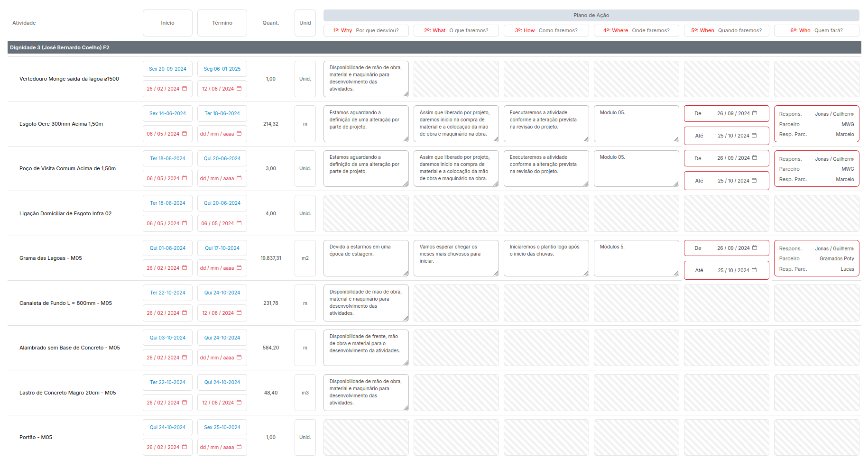Collapse the Dignidade 3 (José Bernardo Coelho) F2 group
Image resolution: width=868 pixels, height=459 pixels.
pyautogui.click(x=60, y=47)
